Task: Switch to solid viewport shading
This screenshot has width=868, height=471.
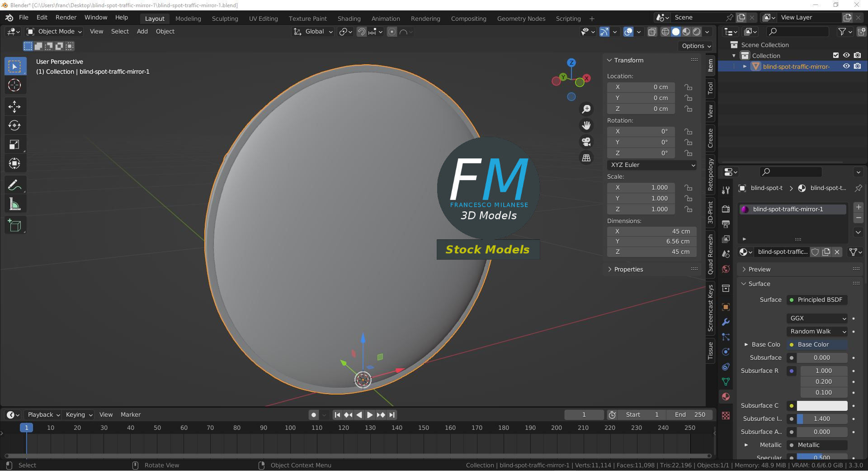Action: coord(676,32)
